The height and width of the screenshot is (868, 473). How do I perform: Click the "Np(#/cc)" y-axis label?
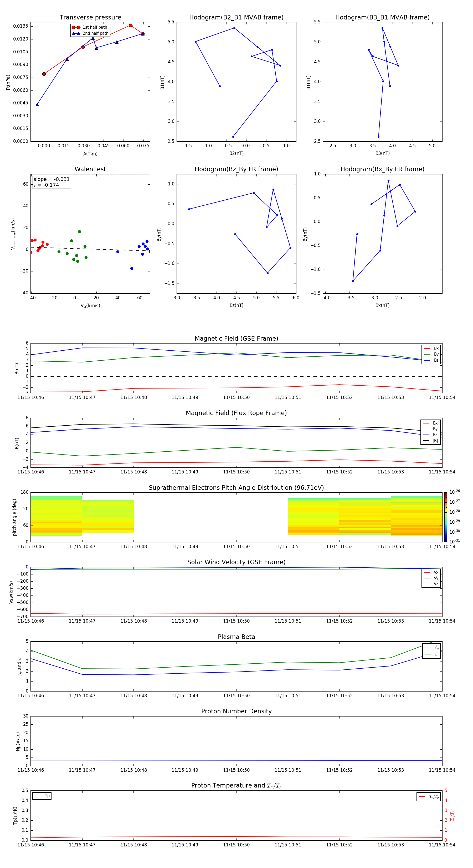(x=18, y=741)
